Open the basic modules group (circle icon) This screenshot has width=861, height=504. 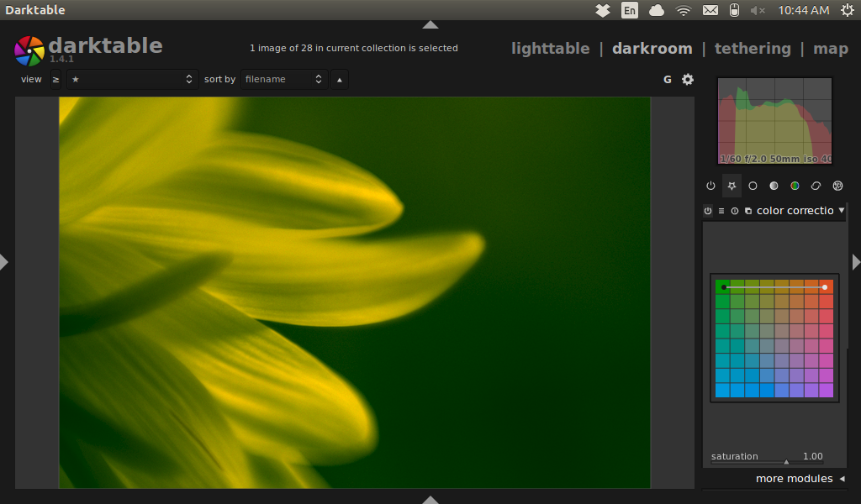point(753,186)
